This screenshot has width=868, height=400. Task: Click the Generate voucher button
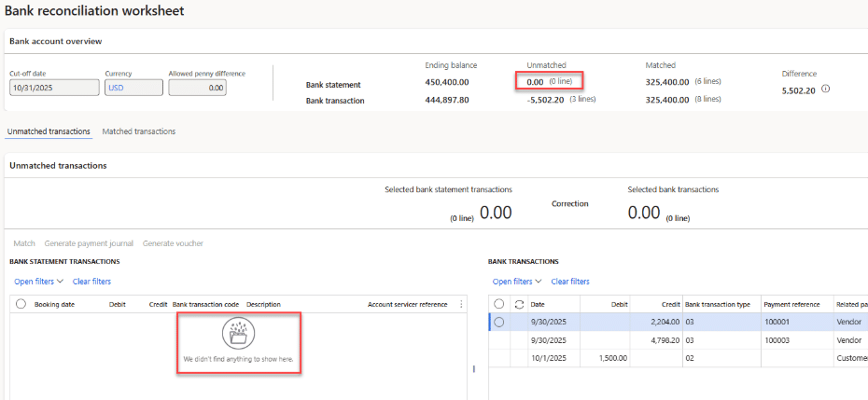(x=173, y=243)
